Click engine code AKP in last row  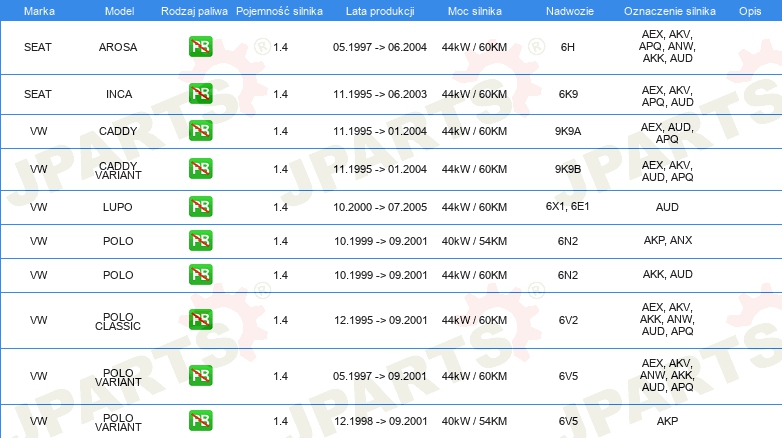[x=667, y=421]
